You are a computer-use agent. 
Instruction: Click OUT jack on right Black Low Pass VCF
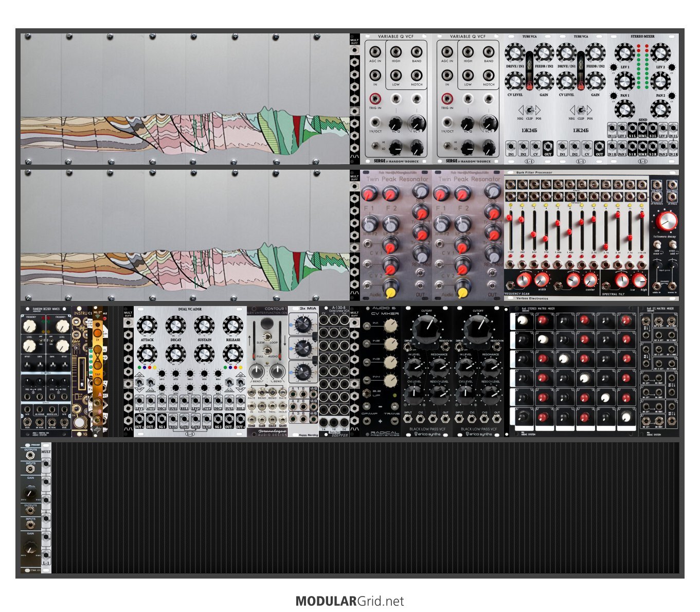[x=497, y=419]
